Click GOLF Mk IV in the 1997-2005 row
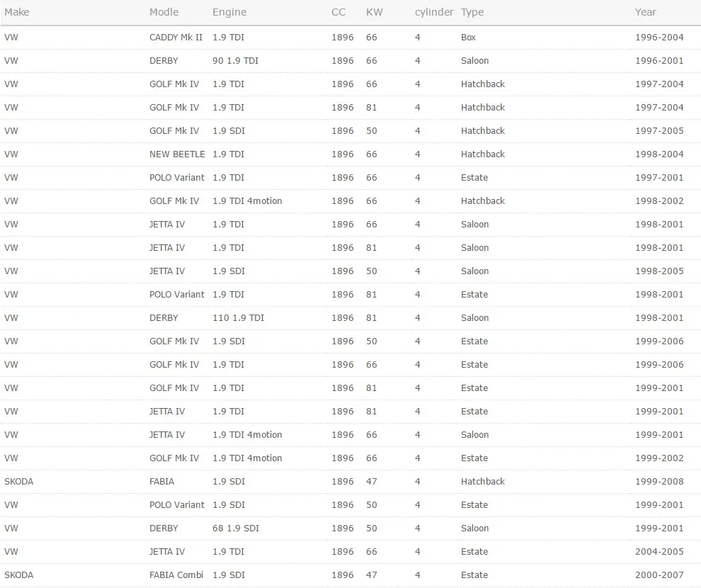This screenshot has width=701, height=588. (174, 131)
